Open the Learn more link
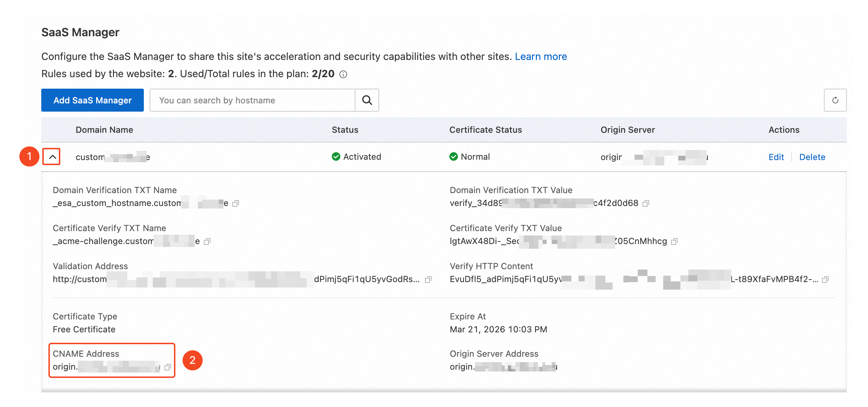This screenshot has width=868, height=407. 541,56
